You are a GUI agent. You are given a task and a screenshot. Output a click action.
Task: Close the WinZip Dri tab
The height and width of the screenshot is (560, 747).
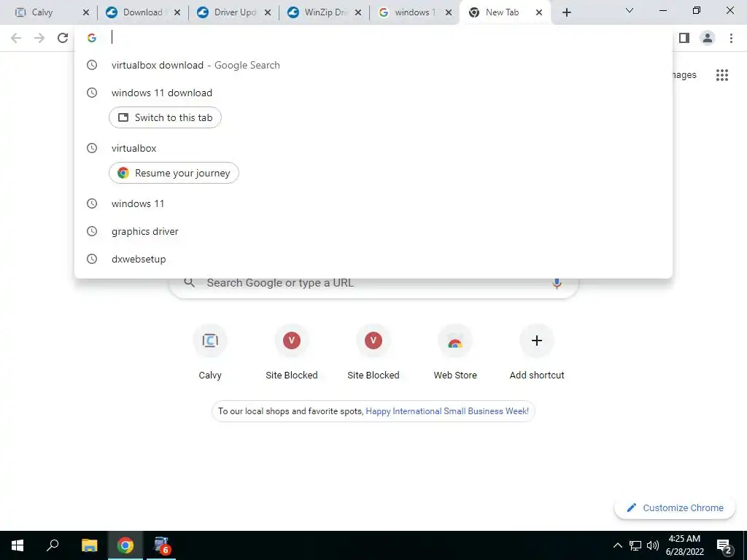(x=358, y=12)
